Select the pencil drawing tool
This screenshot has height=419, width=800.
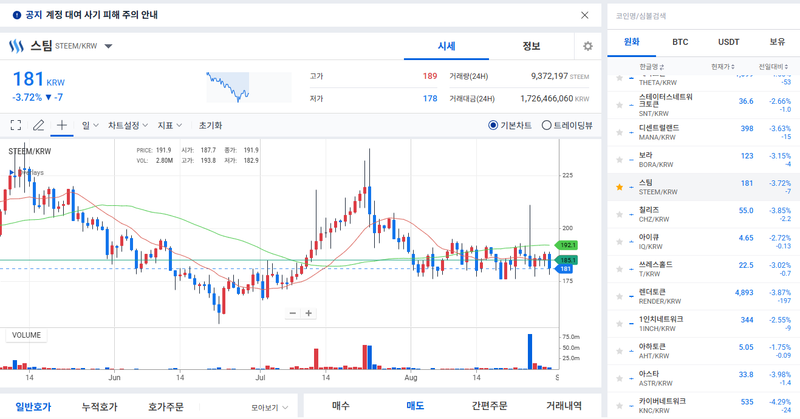[38, 125]
